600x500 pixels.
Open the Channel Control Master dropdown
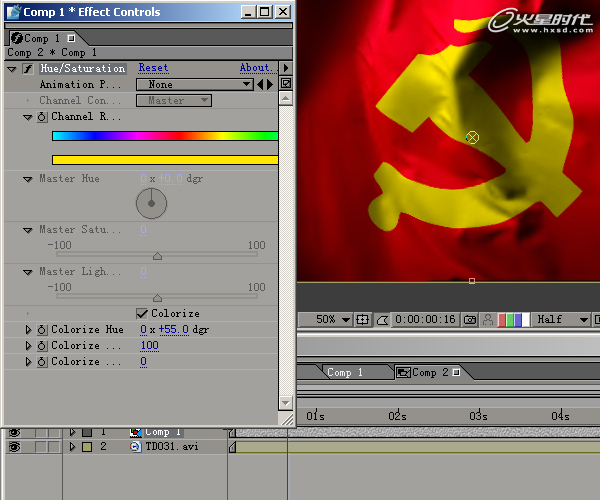pos(174,101)
